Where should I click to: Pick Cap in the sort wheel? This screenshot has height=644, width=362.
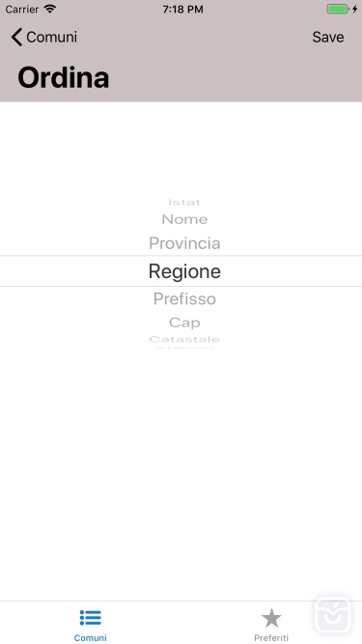point(184,322)
